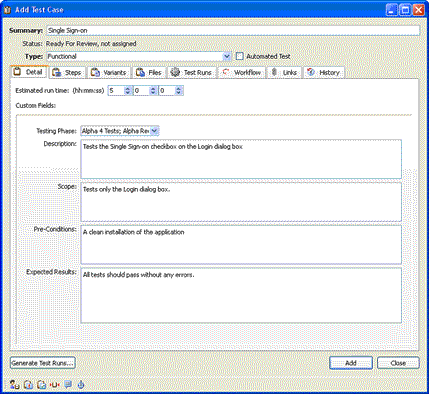The height and width of the screenshot is (394, 429).
Task: Select the Links tab
Action: [x=284, y=73]
